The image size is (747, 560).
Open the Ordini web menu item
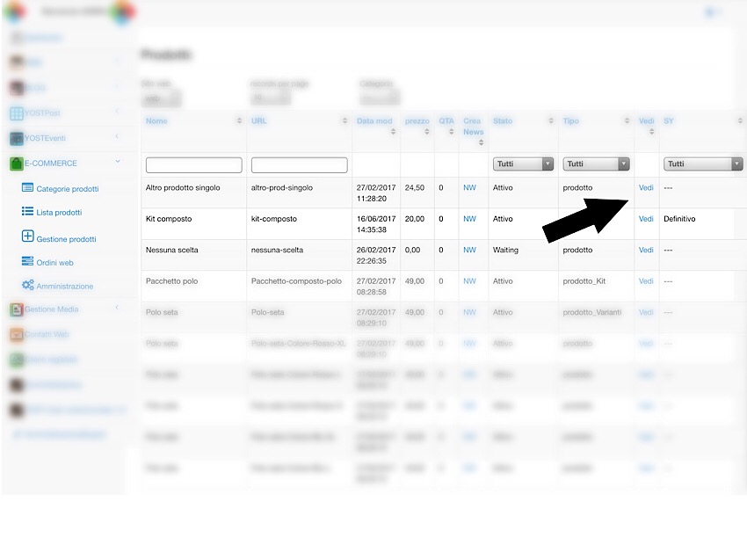coord(54,263)
